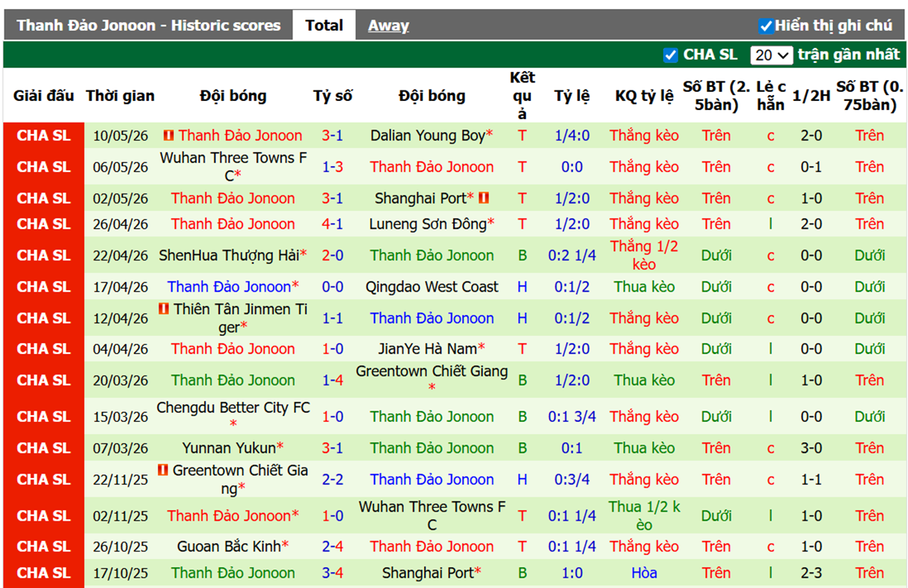Image resolution: width=908 pixels, height=588 pixels.
Task: Open Yunnan Yukun team link
Action: pyautogui.click(x=229, y=448)
